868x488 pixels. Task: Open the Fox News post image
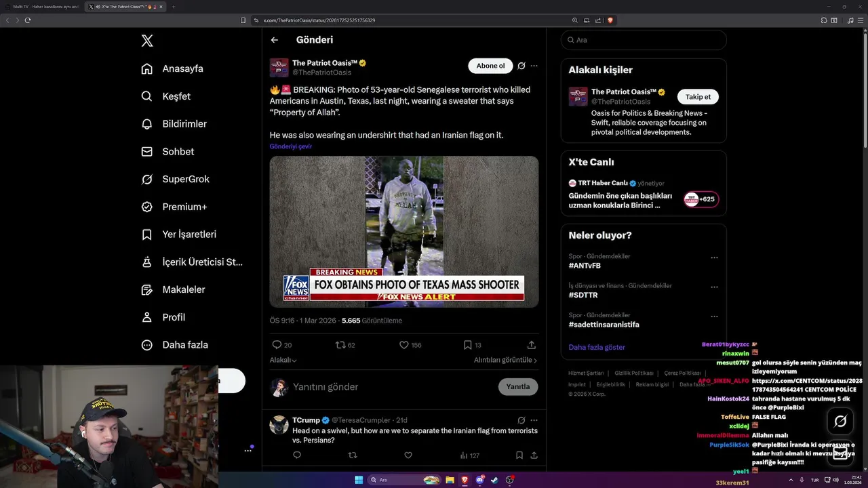pyautogui.click(x=404, y=232)
